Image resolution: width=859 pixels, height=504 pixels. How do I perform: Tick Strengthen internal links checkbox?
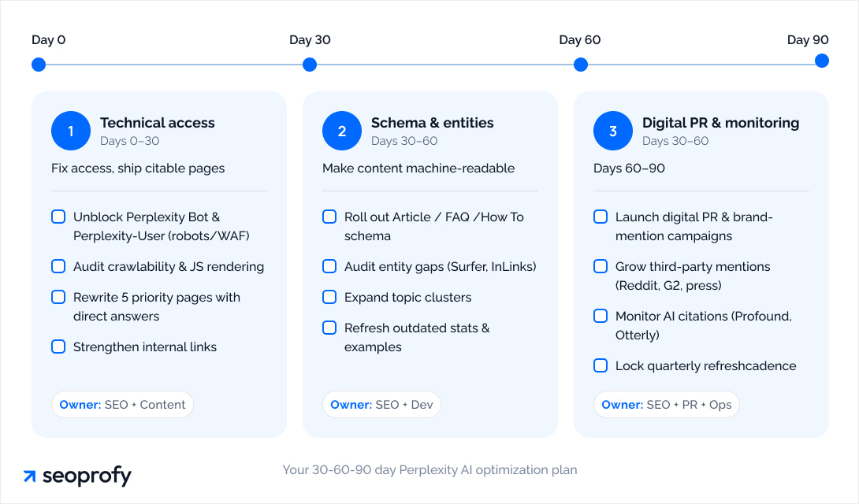58,347
